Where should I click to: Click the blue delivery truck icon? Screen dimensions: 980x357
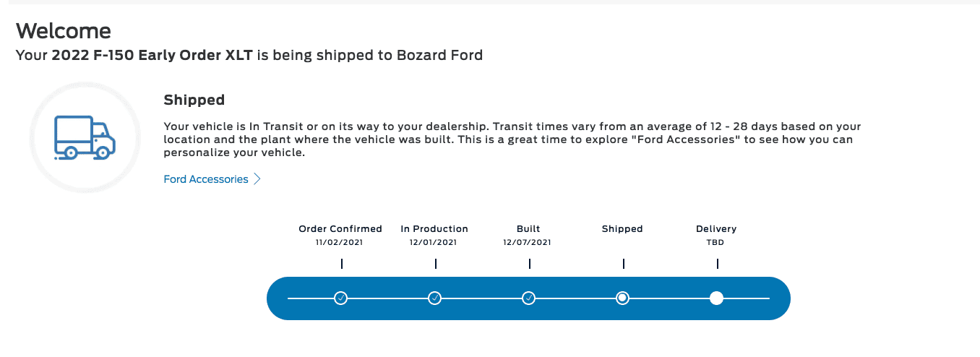[85, 137]
